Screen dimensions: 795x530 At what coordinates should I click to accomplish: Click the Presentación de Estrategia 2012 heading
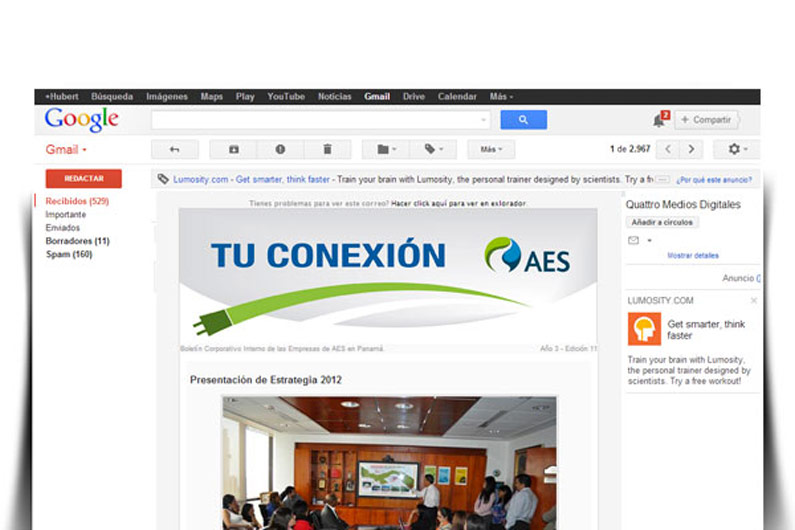pyautogui.click(x=266, y=380)
